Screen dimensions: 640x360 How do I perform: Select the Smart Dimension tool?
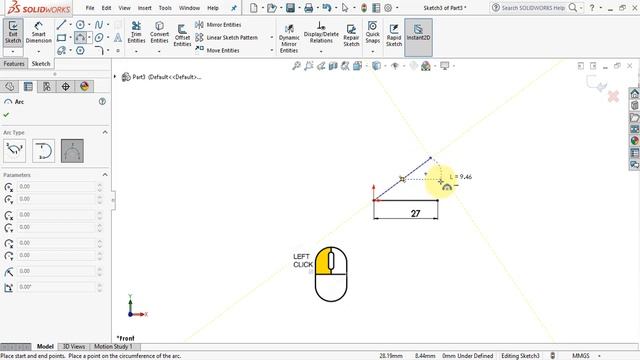(38, 32)
